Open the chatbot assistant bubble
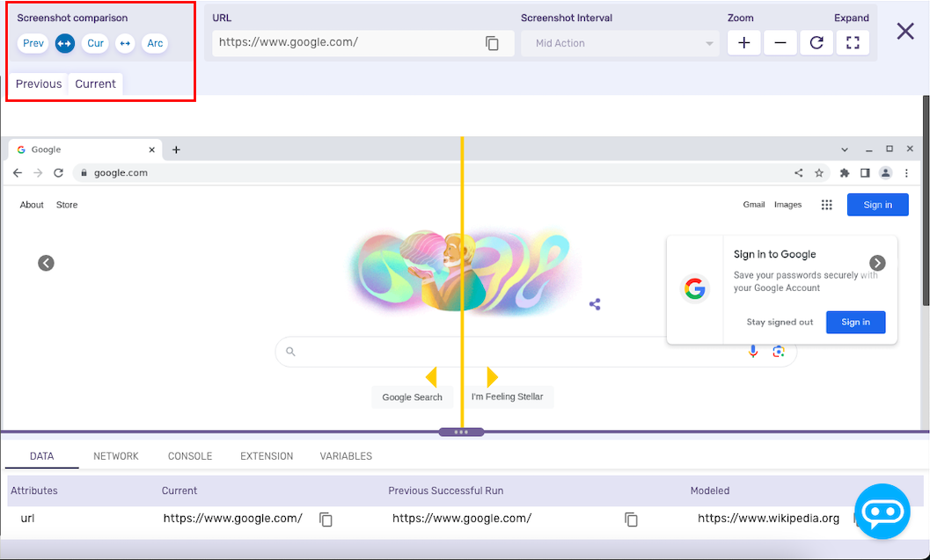This screenshot has width=930, height=560. [882, 512]
